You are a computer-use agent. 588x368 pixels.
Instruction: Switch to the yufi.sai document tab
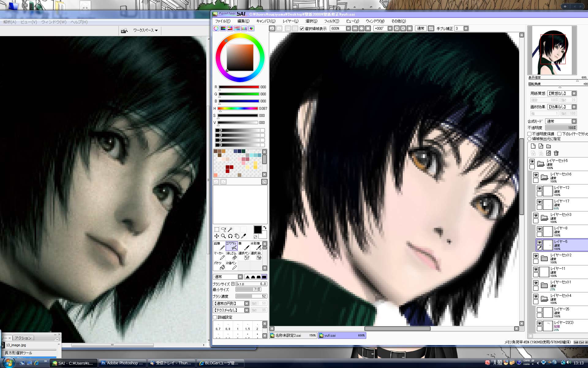tap(342, 335)
